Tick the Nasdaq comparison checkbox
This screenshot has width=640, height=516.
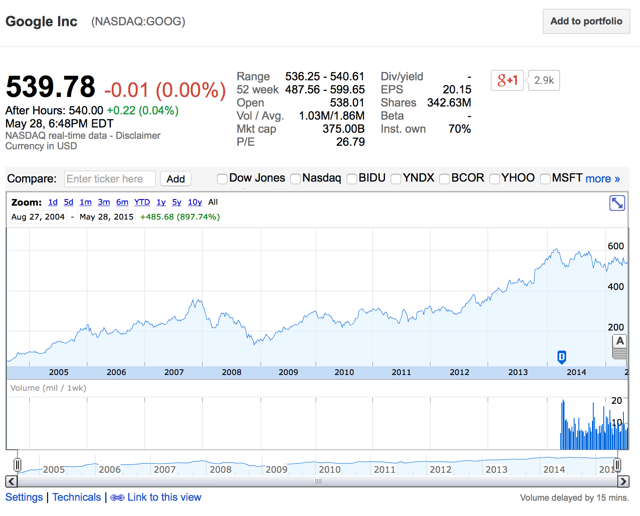click(x=295, y=179)
